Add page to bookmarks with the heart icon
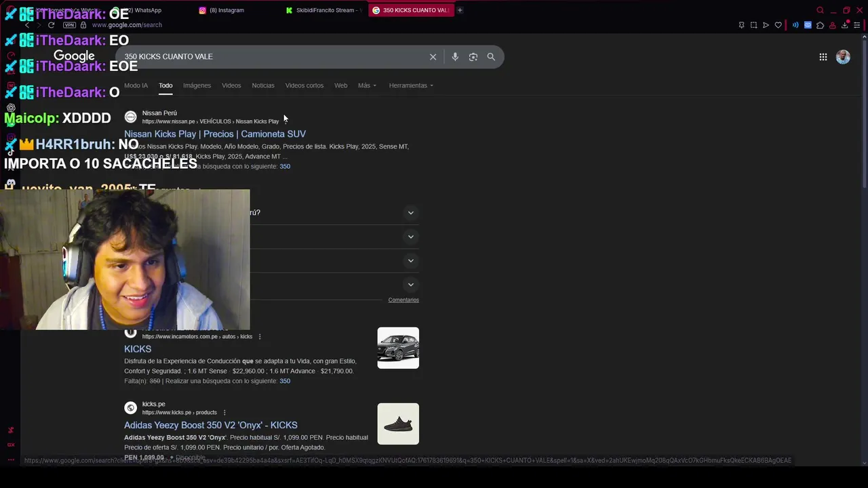Viewport: 868px width, 488px height. coord(778,25)
